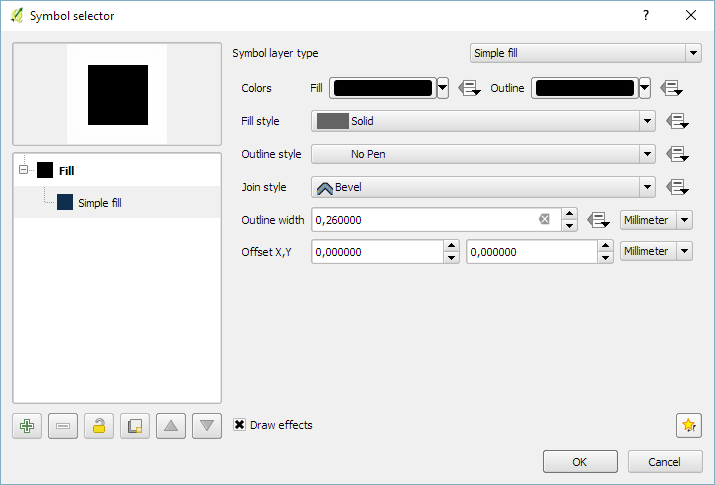Screen dimensions: 715x485
Task: Duplicate the current symbol layer
Action: (x=134, y=426)
